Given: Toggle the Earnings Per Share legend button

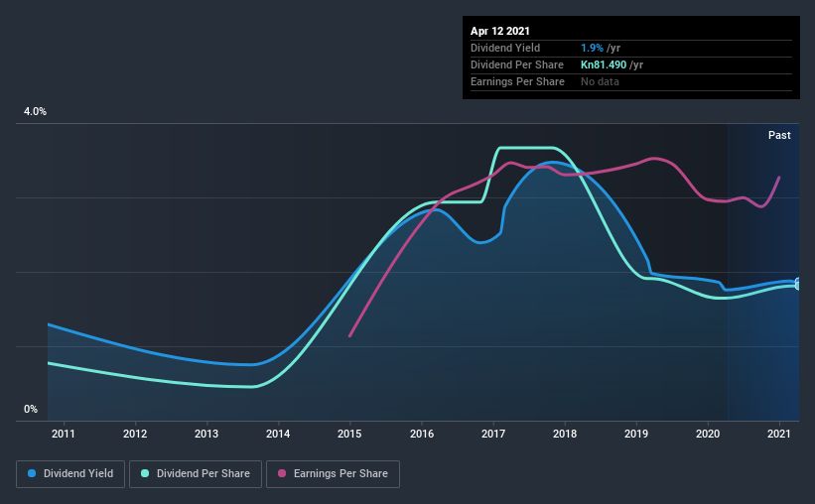Looking at the screenshot, I should [333, 474].
